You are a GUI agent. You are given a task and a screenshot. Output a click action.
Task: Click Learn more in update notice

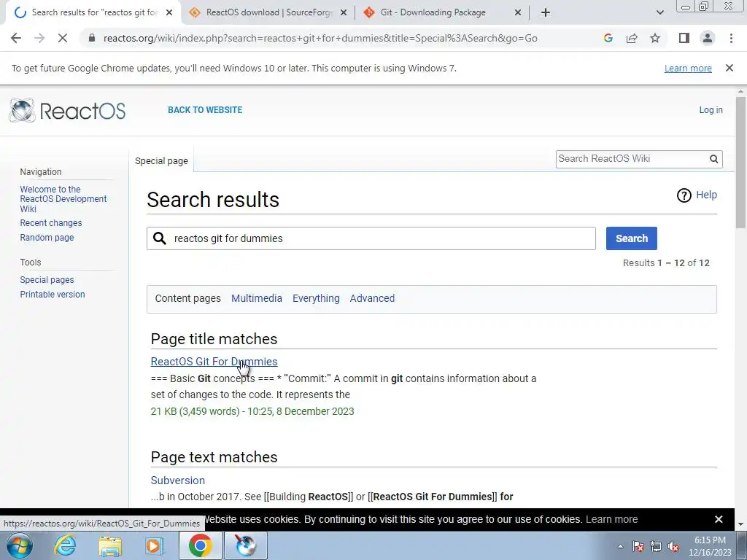pos(688,68)
